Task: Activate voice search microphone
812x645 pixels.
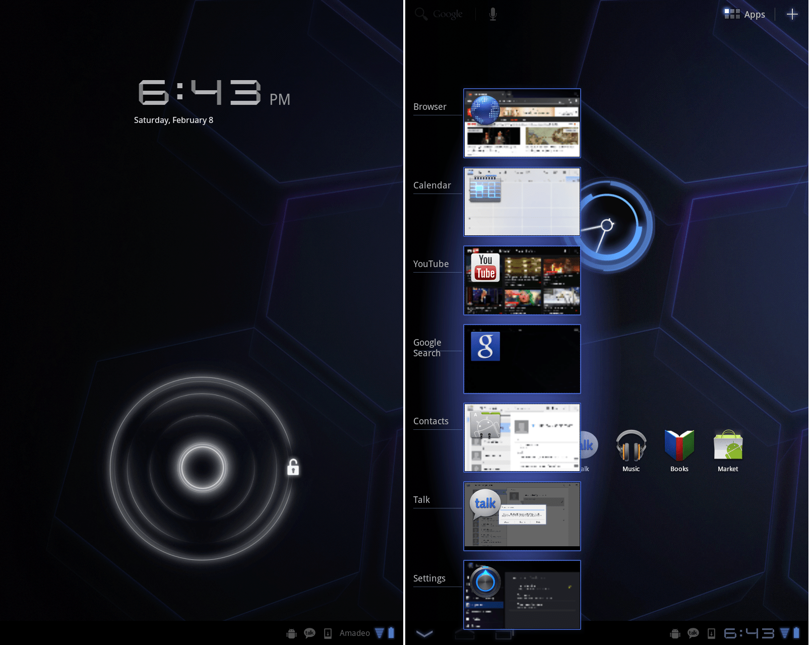Action: point(493,14)
